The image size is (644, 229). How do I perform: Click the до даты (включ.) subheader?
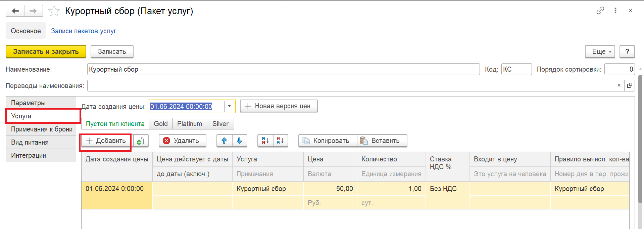(x=192, y=174)
